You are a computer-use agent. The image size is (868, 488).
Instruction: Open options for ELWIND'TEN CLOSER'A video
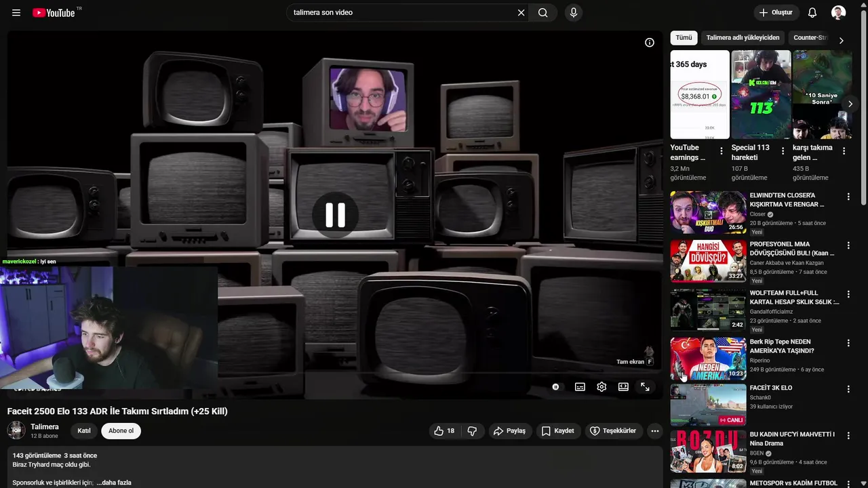pyautogui.click(x=848, y=197)
